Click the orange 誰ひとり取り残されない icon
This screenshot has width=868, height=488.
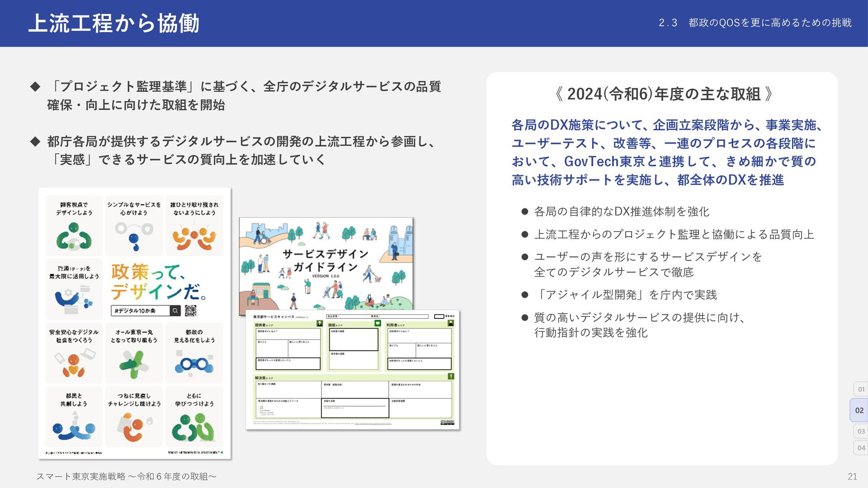pos(194,238)
